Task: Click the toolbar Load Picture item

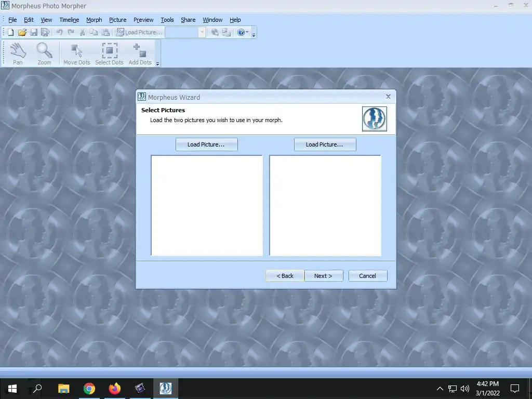Action: coord(139,32)
